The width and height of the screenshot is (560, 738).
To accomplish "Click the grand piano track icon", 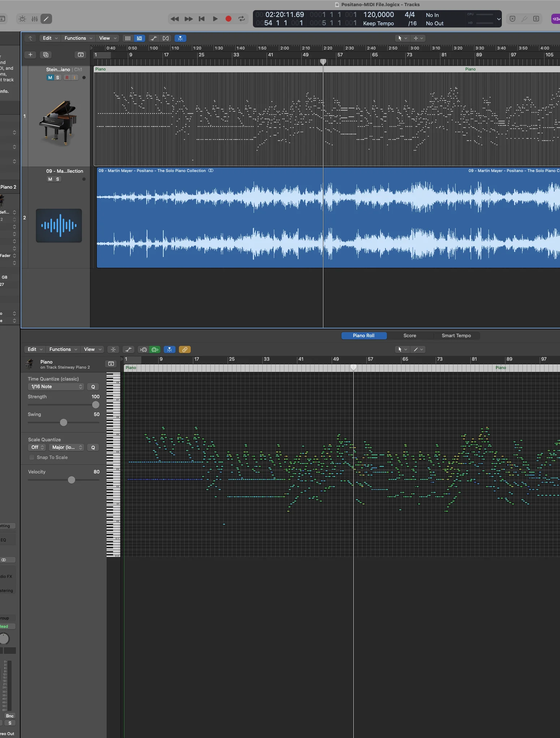I will [58, 123].
